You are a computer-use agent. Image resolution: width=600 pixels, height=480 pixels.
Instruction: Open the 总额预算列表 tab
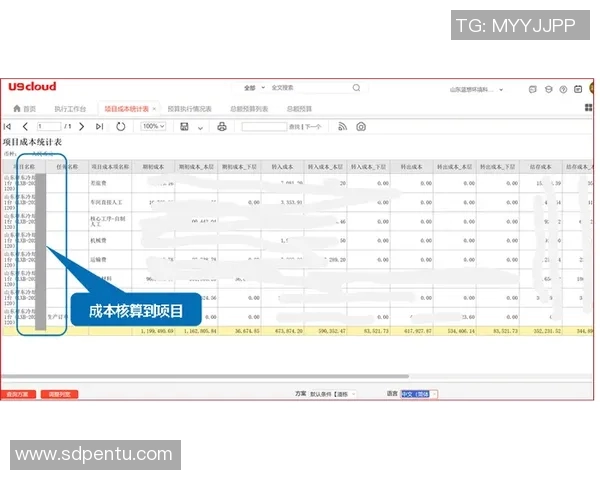pyautogui.click(x=249, y=109)
